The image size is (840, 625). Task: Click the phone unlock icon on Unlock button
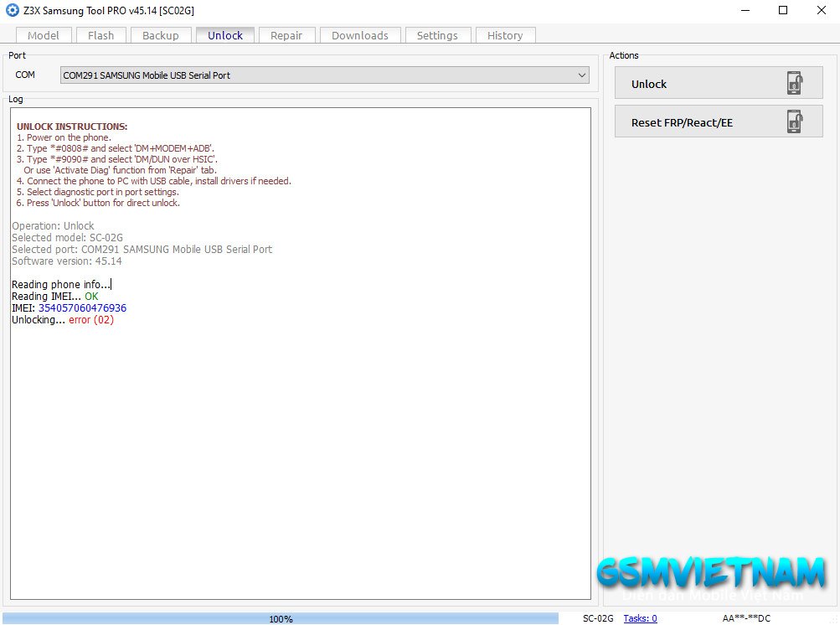coord(795,83)
